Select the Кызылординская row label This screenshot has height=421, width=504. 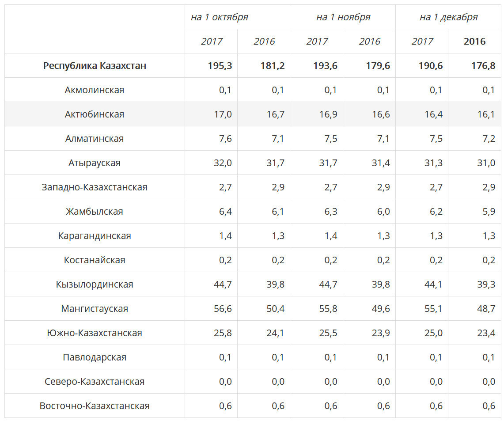point(95,284)
